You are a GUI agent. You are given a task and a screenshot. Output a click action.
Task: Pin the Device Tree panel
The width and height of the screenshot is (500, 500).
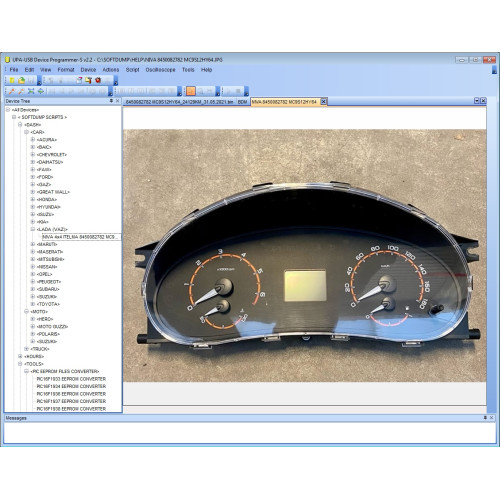tap(111, 101)
